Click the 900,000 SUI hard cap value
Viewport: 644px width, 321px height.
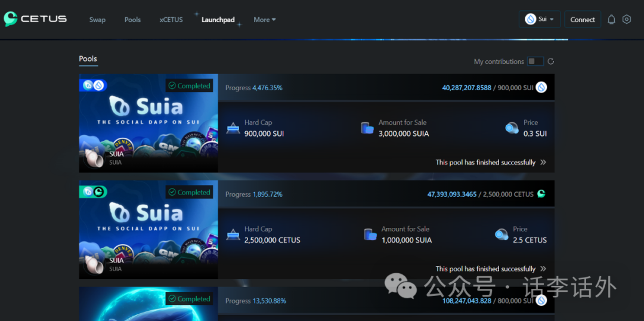tap(264, 134)
